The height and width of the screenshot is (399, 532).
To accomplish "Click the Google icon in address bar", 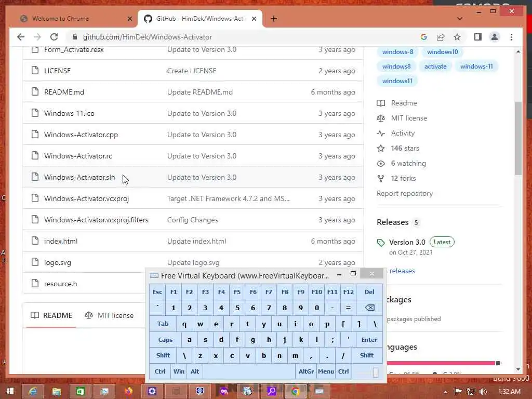I will pyautogui.click(x=424, y=37).
